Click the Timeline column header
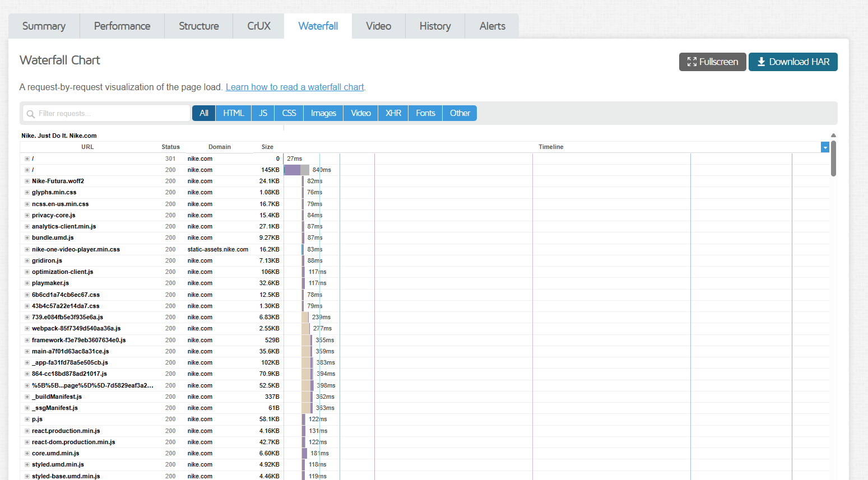 coord(551,147)
